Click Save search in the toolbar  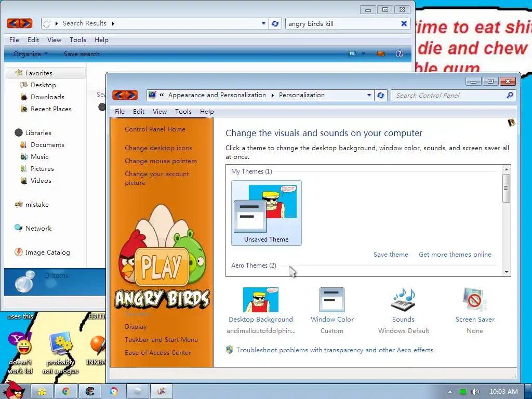click(x=82, y=54)
